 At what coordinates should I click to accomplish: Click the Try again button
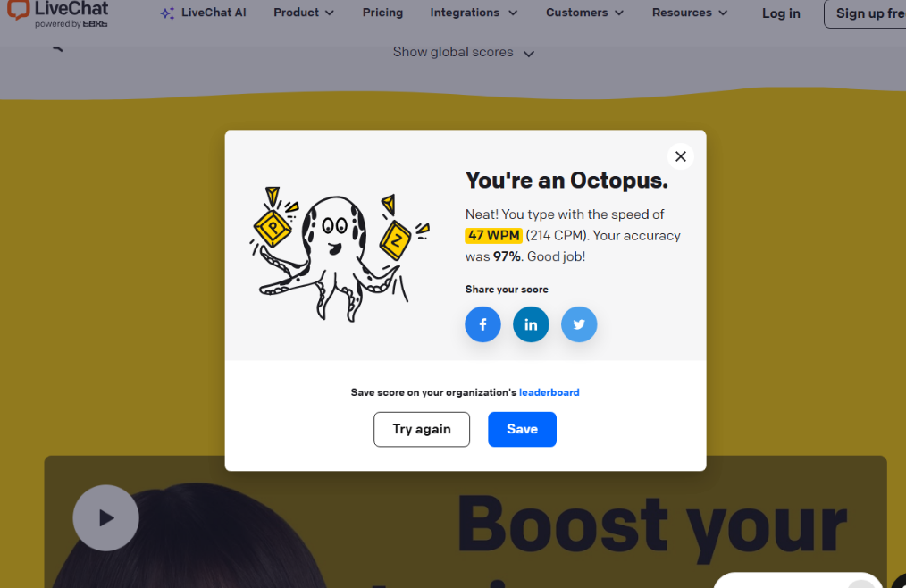click(x=422, y=429)
